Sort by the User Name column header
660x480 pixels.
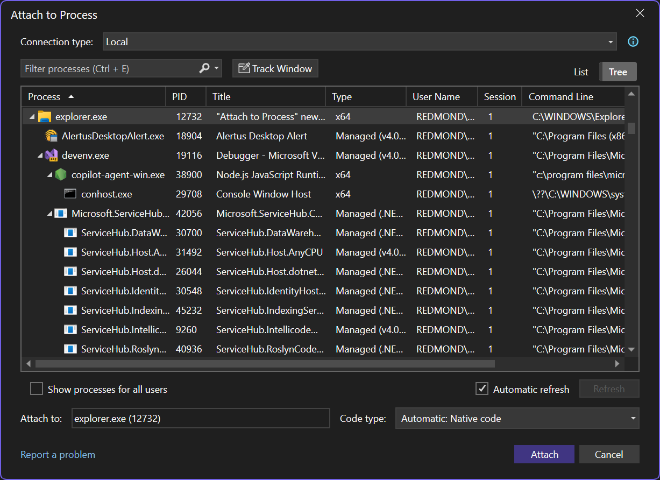point(442,97)
